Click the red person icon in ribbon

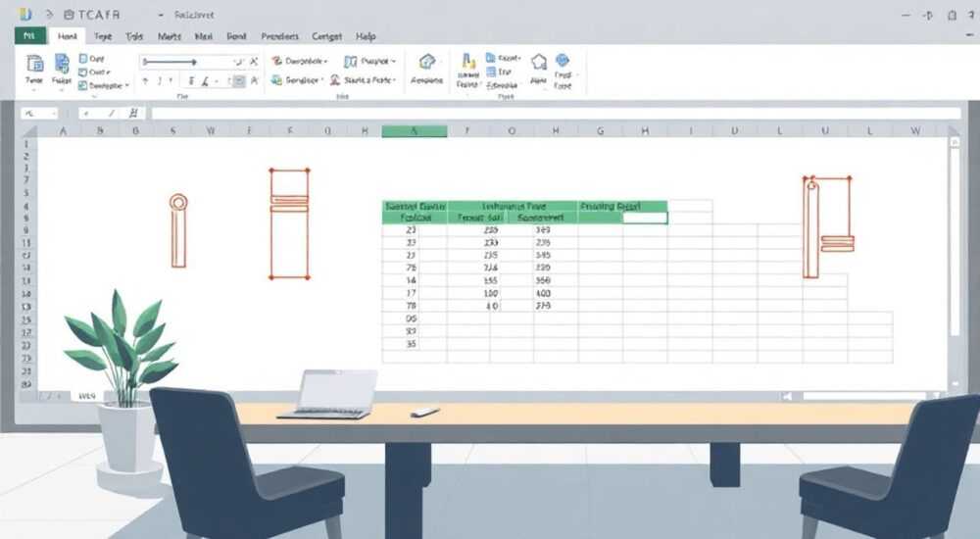pos(335,79)
